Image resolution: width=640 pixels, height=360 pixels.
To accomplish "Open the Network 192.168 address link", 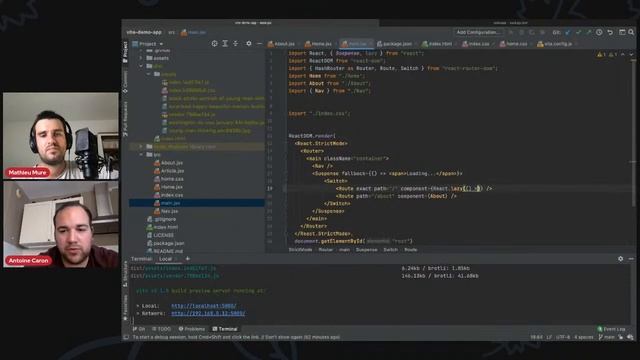I will [208, 313].
